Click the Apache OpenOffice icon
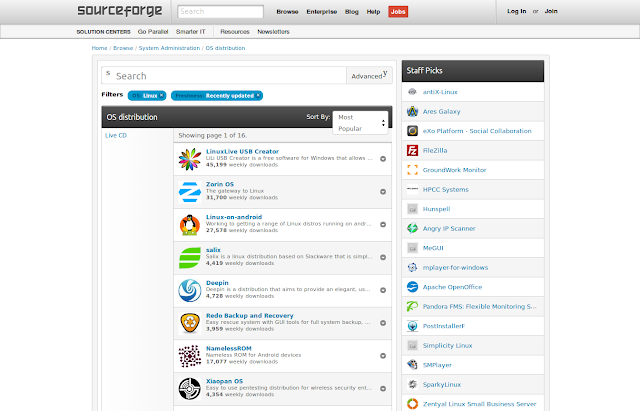 (x=412, y=287)
